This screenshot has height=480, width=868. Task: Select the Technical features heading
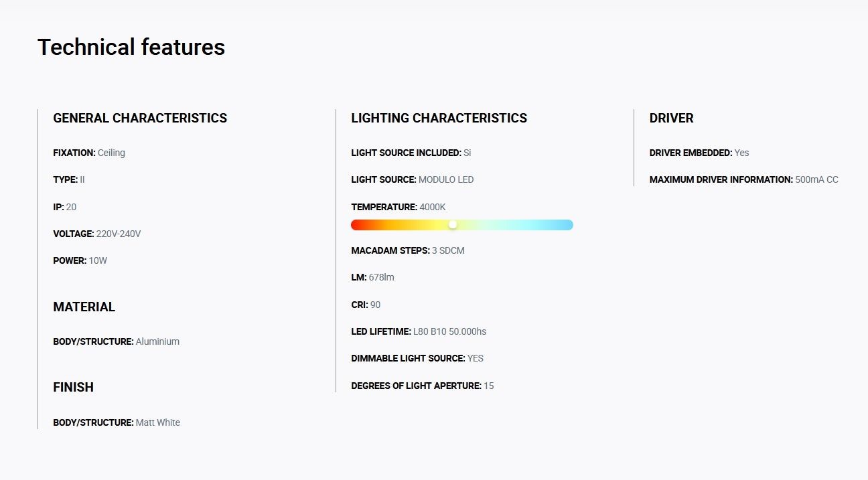pos(131,48)
